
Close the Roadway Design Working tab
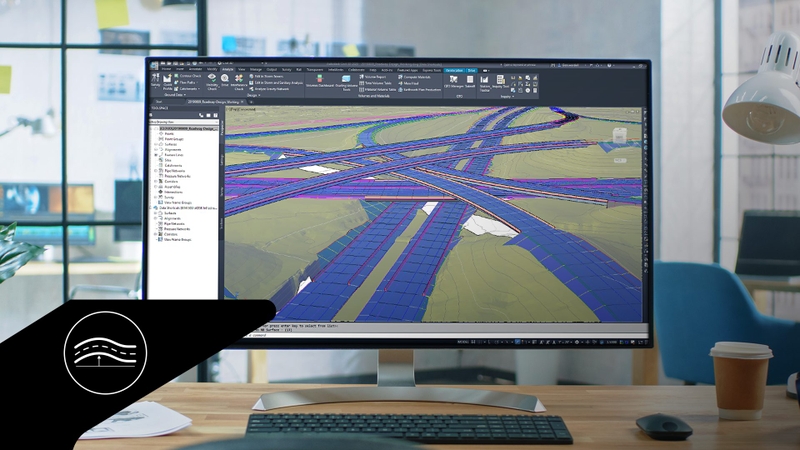coord(242,102)
